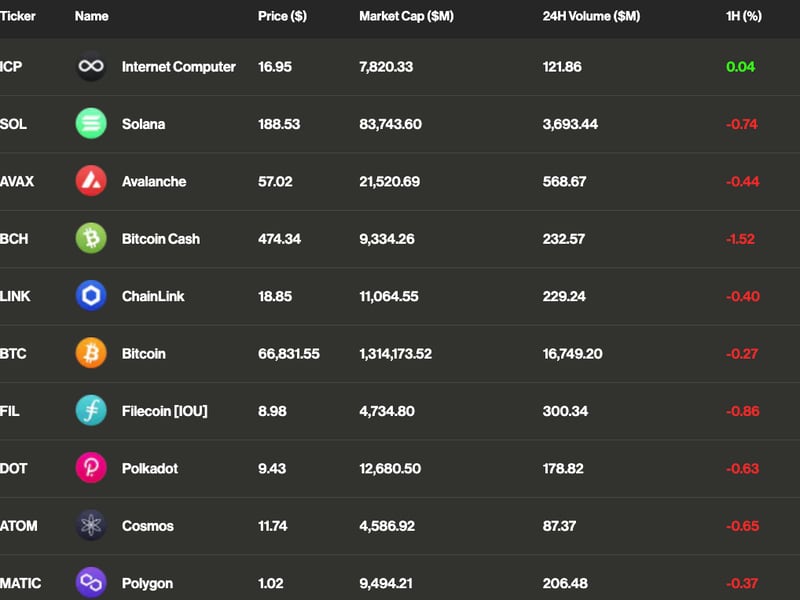Click the orange Bitcoin logo icon
This screenshot has height=600, width=800.
point(92,353)
